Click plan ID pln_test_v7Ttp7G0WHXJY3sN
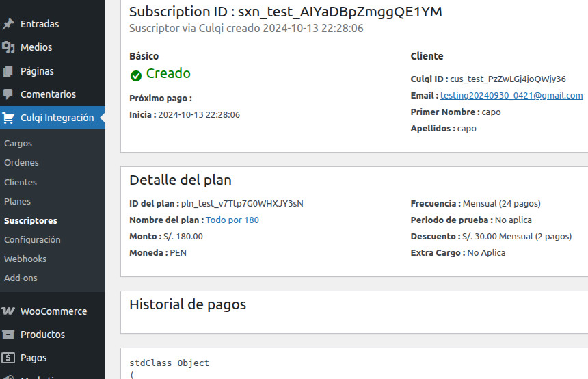The height and width of the screenshot is (379, 588). click(x=242, y=203)
